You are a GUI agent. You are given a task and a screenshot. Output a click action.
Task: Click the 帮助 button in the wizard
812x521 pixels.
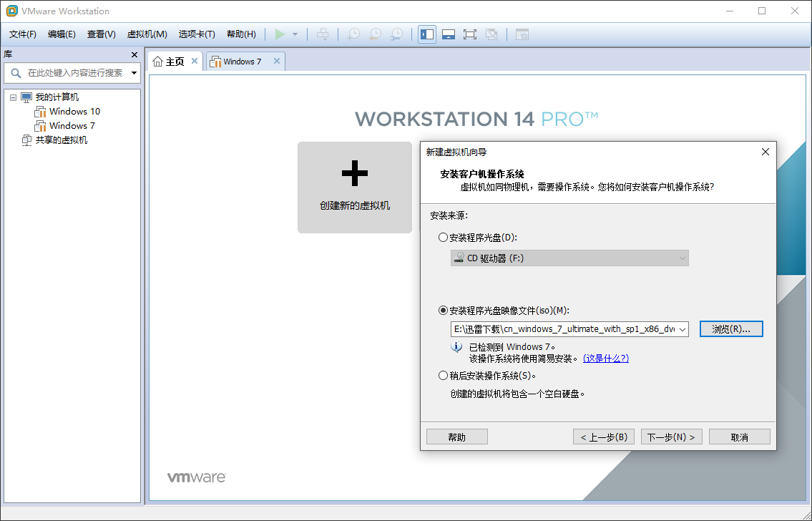coord(456,437)
